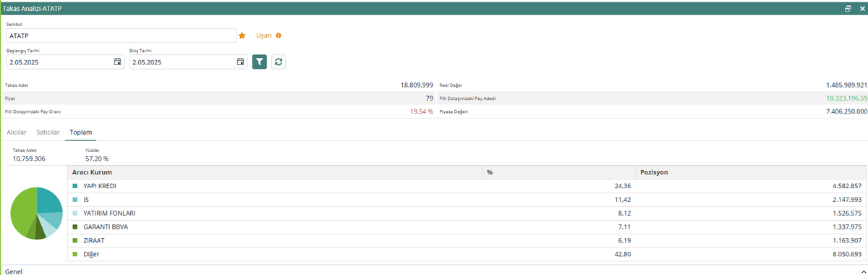Click the pie chart
Viewport: 868px width, 275px height.
(x=36, y=213)
